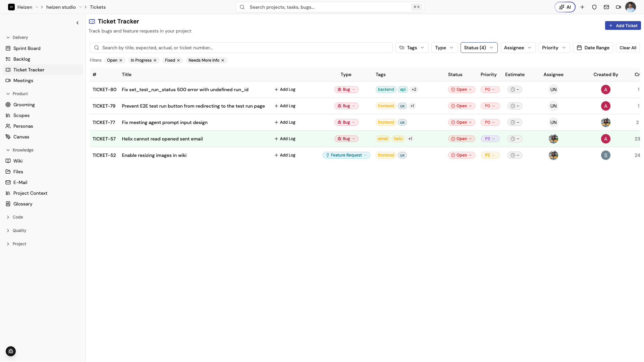This screenshot has height=362, width=644.
Task: Expand the Code section
Action: click(15, 217)
